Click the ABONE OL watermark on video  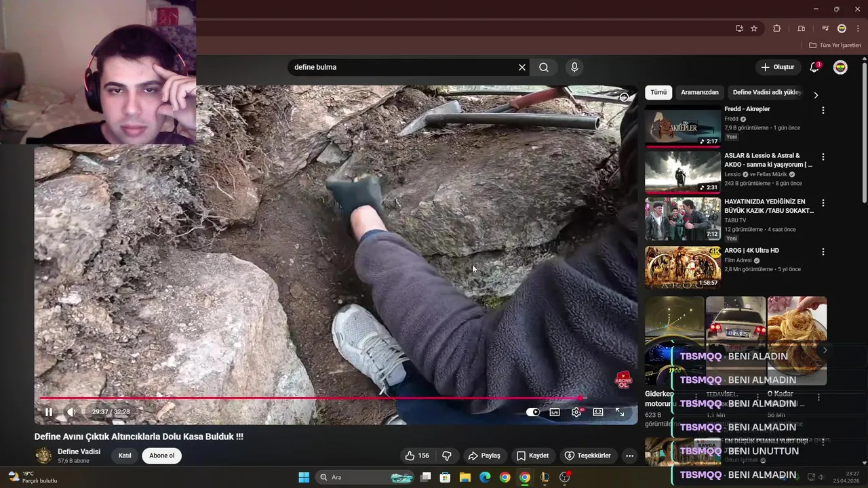(623, 380)
